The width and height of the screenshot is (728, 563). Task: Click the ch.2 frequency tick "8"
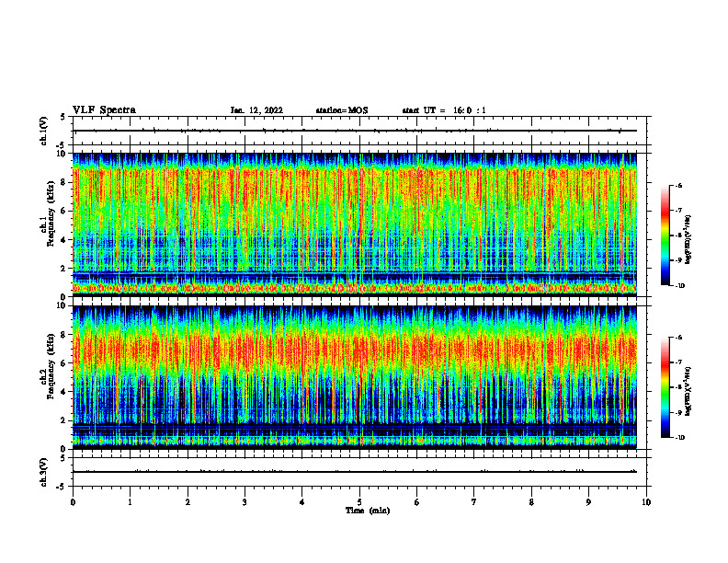click(x=64, y=335)
